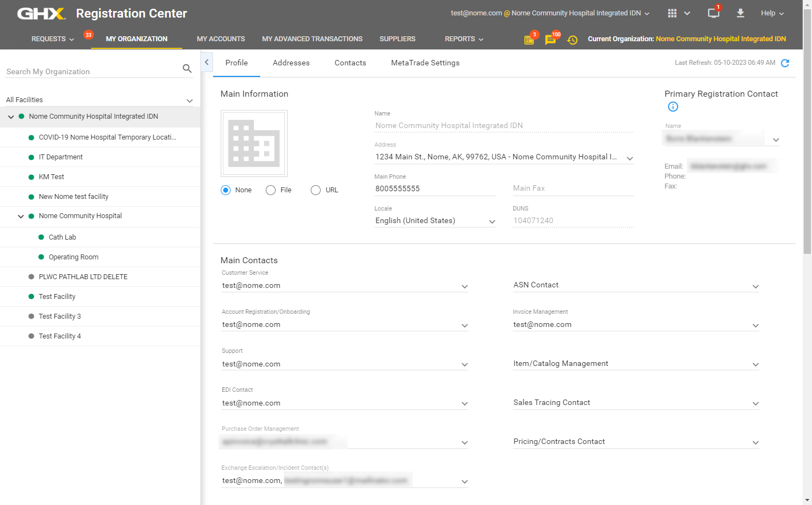Go to My Accounts
The image size is (812, 505).
click(221, 39)
